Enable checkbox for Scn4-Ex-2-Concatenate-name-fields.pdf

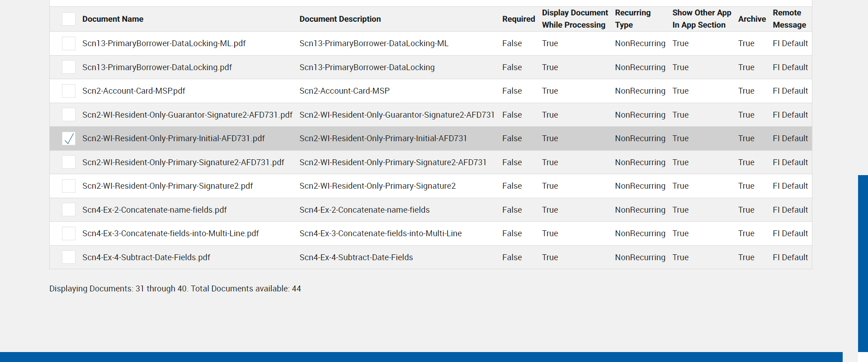[69, 210]
